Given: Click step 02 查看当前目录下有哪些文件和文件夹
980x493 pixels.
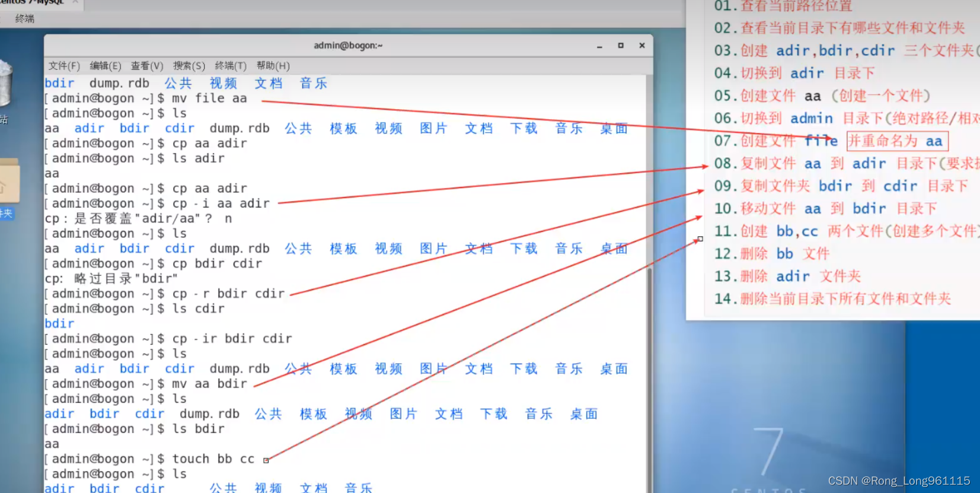Looking at the screenshot, I should [x=839, y=28].
